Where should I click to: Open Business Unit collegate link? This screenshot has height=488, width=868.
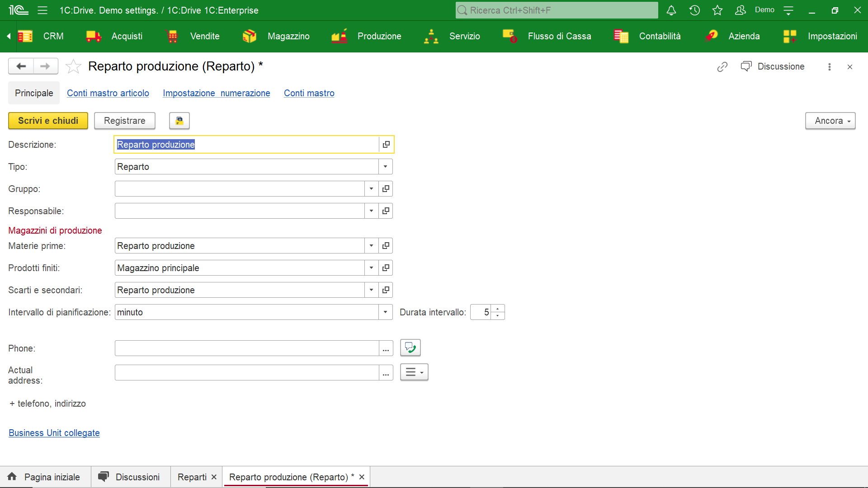pos(54,433)
